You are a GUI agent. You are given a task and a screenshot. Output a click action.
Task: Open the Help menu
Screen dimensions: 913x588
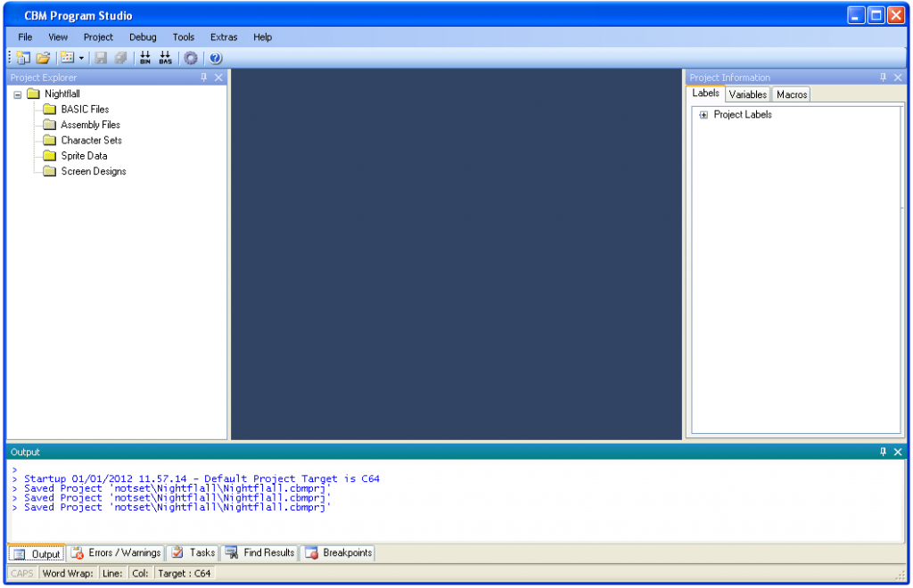(x=262, y=37)
